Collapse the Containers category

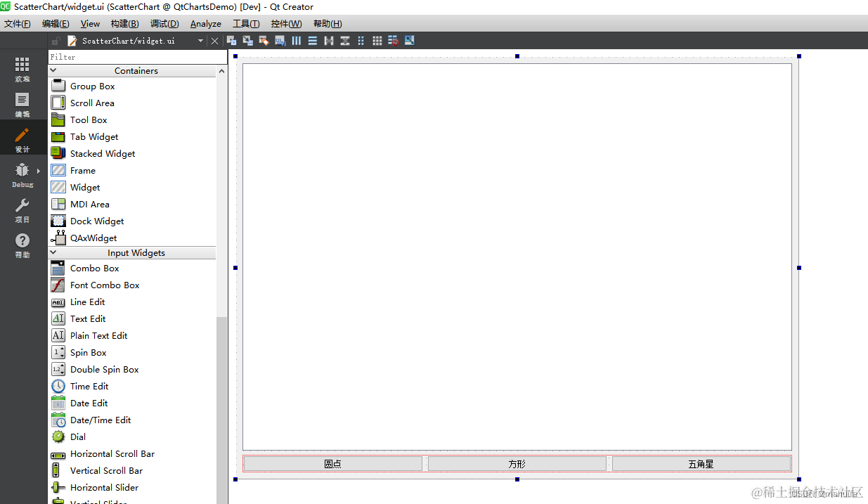tap(53, 71)
